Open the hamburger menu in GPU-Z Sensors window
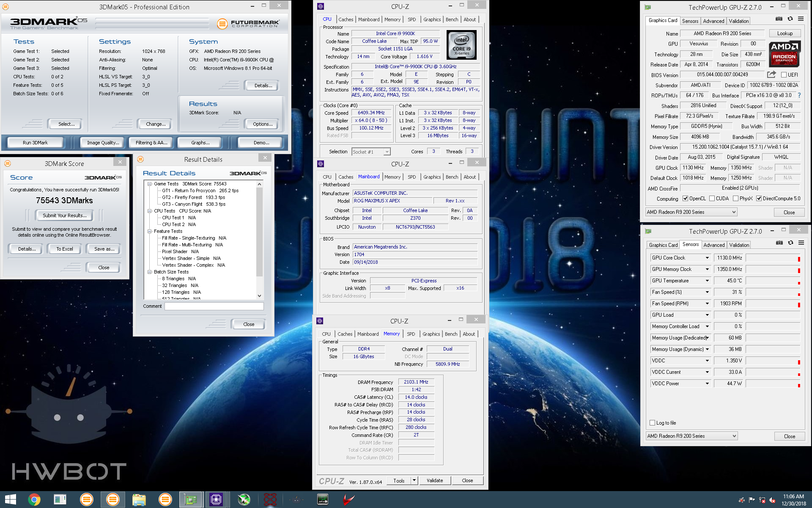This screenshot has width=812, height=508. [x=801, y=243]
